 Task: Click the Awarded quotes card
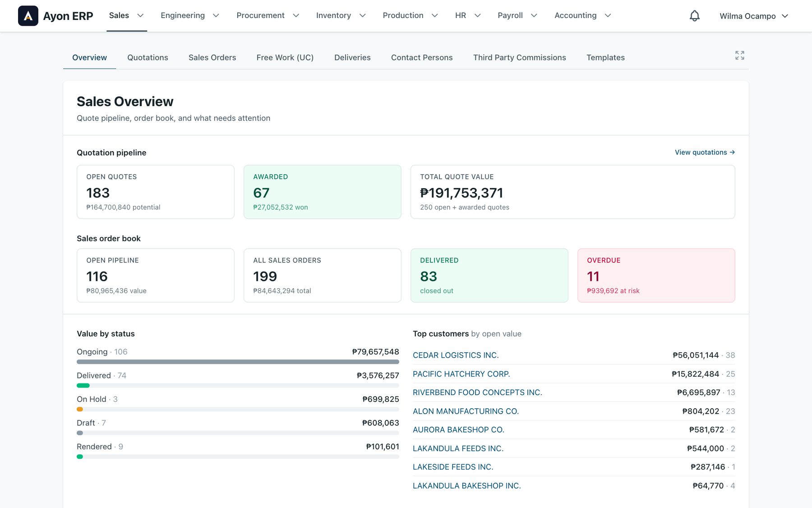(x=323, y=192)
